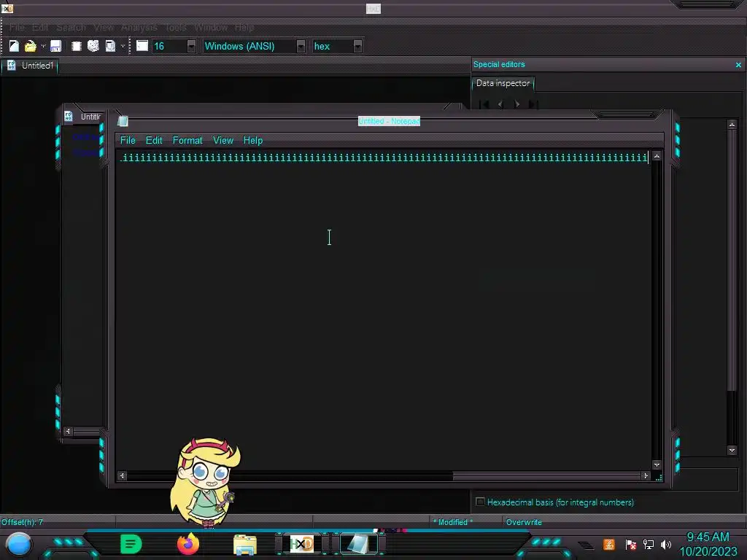Open HxD File menu

pos(18,28)
